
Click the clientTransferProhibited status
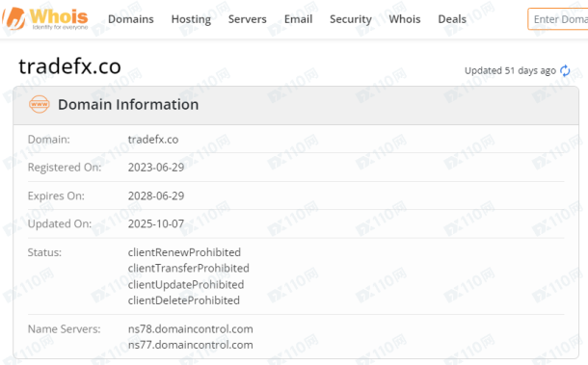(189, 268)
